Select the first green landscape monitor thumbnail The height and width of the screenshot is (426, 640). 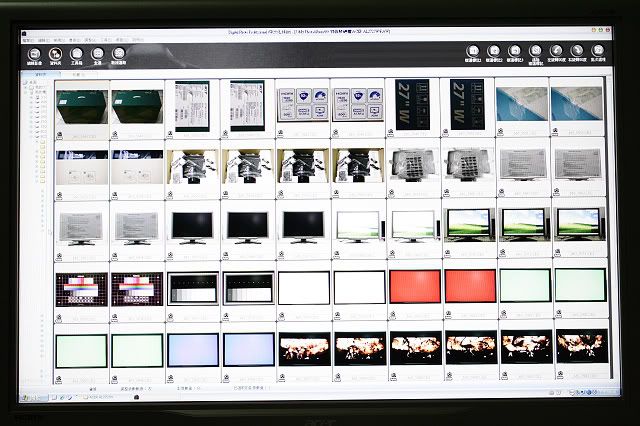coord(469,225)
